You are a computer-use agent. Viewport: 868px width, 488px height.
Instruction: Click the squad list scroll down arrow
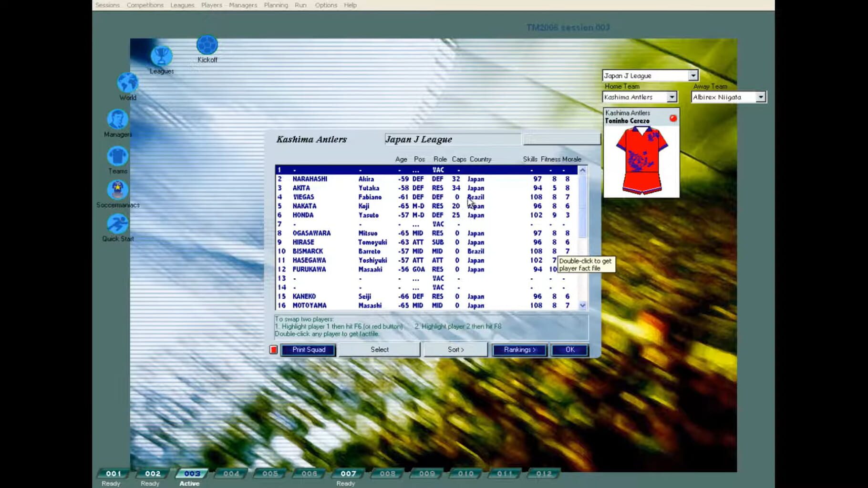click(582, 305)
